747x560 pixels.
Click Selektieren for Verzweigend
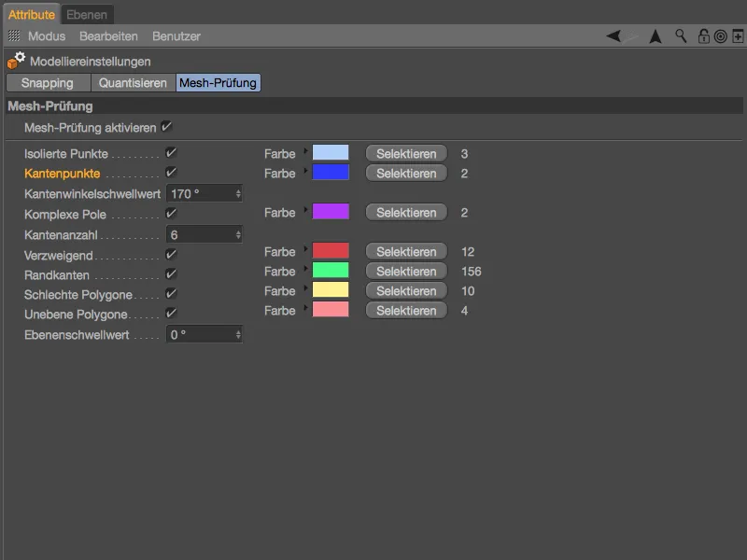pyautogui.click(x=406, y=251)
